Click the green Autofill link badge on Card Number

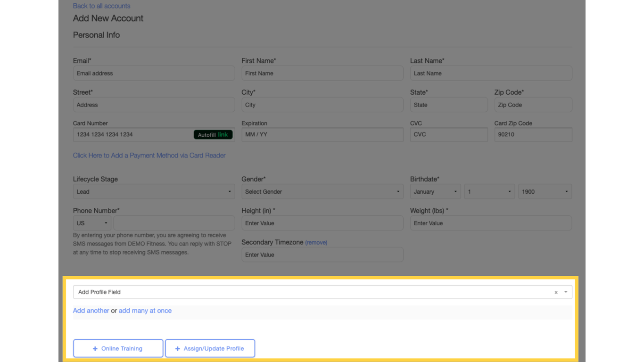(x=213, y=134)
